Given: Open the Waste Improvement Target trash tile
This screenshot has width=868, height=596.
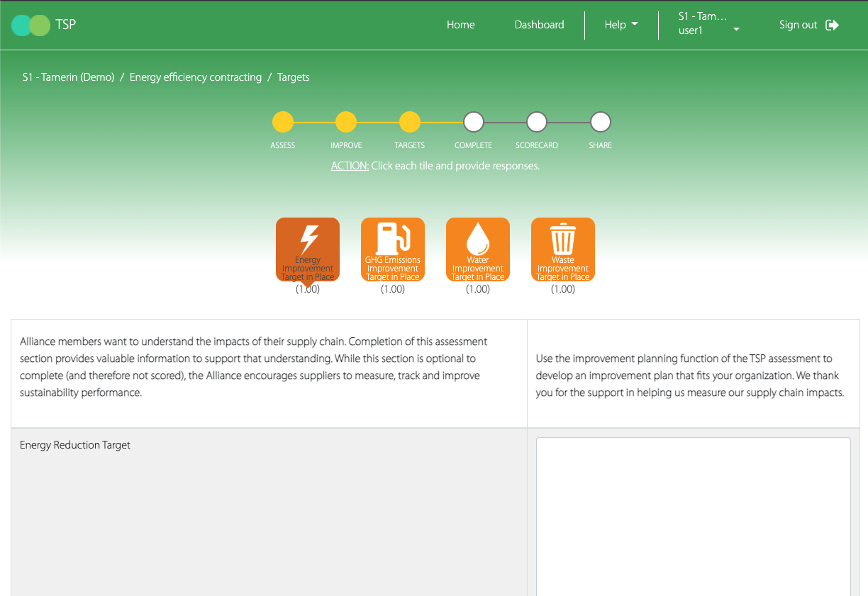Looking at the screenshot, I should tap(563, 249).
